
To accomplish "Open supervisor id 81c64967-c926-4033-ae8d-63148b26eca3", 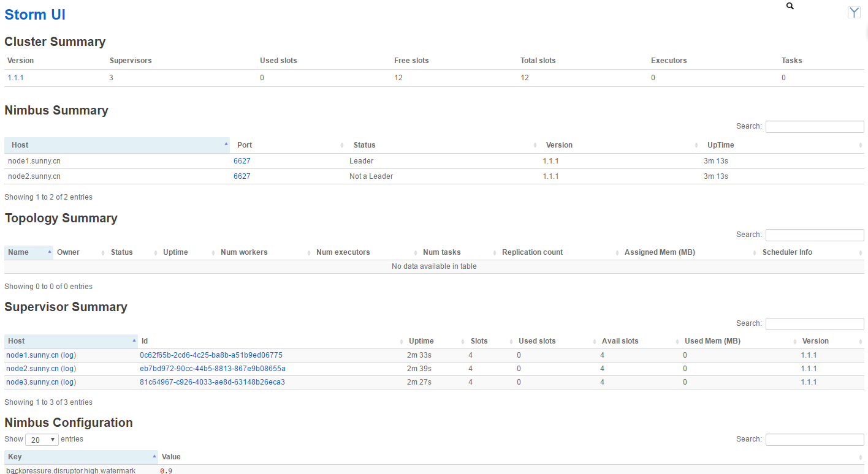I will [x=212, y=382].
